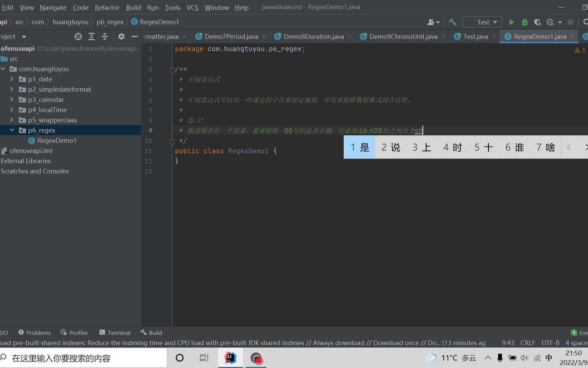The height and width of the screenshot is (368, 588).
Task: Expand all in Project panel
Action: click(x=92, y=36)
